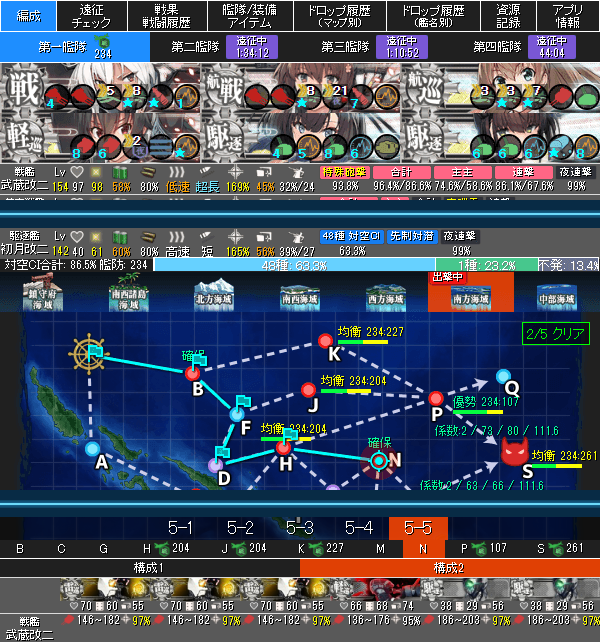Click the 48種 対空CI badge
600x642 pixels.
tap(351, 236)
